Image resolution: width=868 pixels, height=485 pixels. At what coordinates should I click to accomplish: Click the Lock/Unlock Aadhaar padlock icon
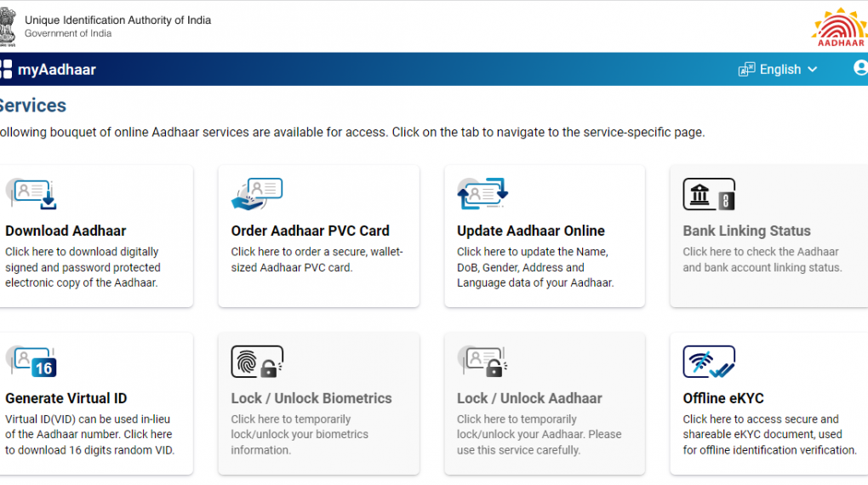483,362
